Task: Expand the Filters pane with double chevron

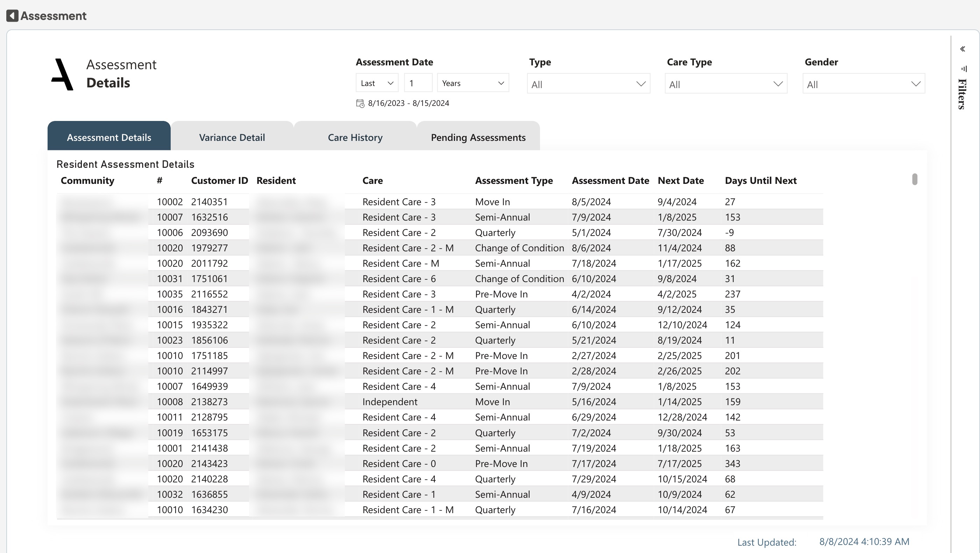Action: coord(962,49)
